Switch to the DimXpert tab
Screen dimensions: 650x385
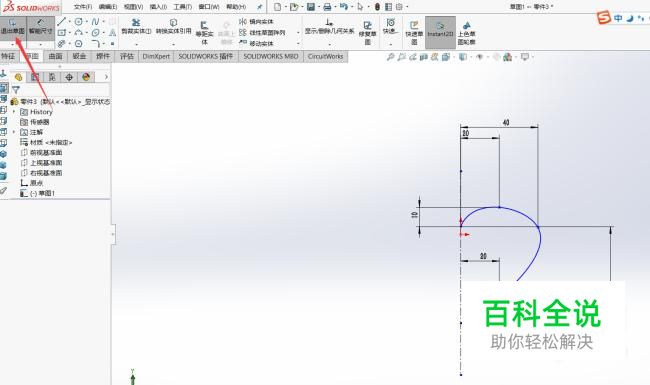point(156,56)
